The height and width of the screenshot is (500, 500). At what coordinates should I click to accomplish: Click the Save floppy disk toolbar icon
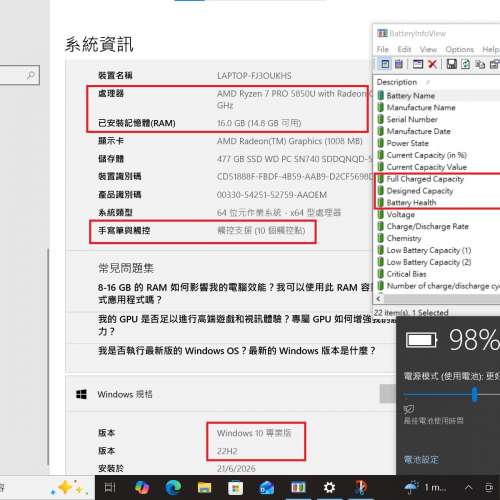pyautogui.click(x=452, y=64)
